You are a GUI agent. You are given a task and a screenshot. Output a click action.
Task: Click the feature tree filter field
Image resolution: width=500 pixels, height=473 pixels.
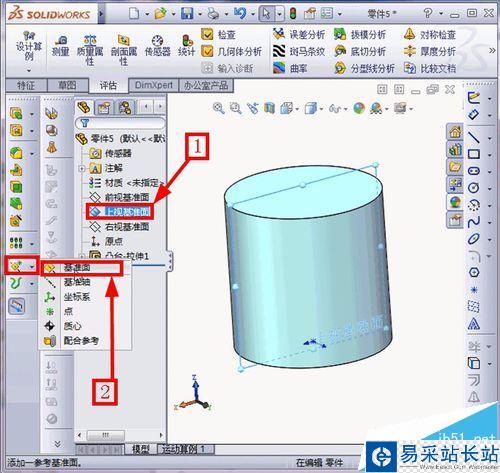click(x=121, y=123)
